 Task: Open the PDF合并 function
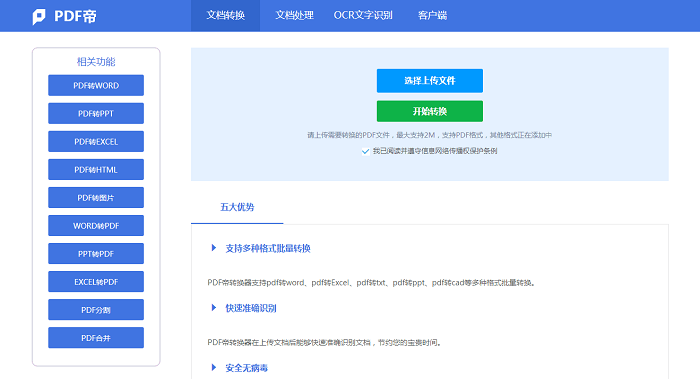(x=96, y=338)
